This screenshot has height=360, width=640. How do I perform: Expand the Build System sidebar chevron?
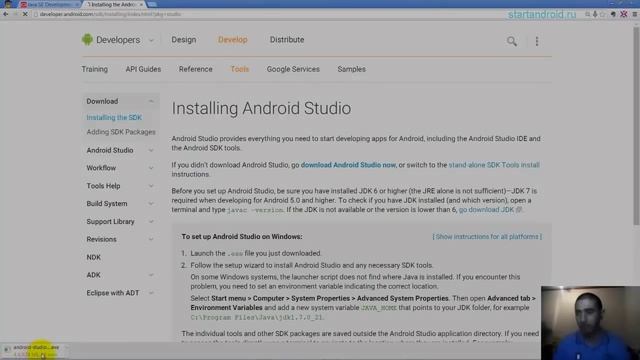[151, 204]
